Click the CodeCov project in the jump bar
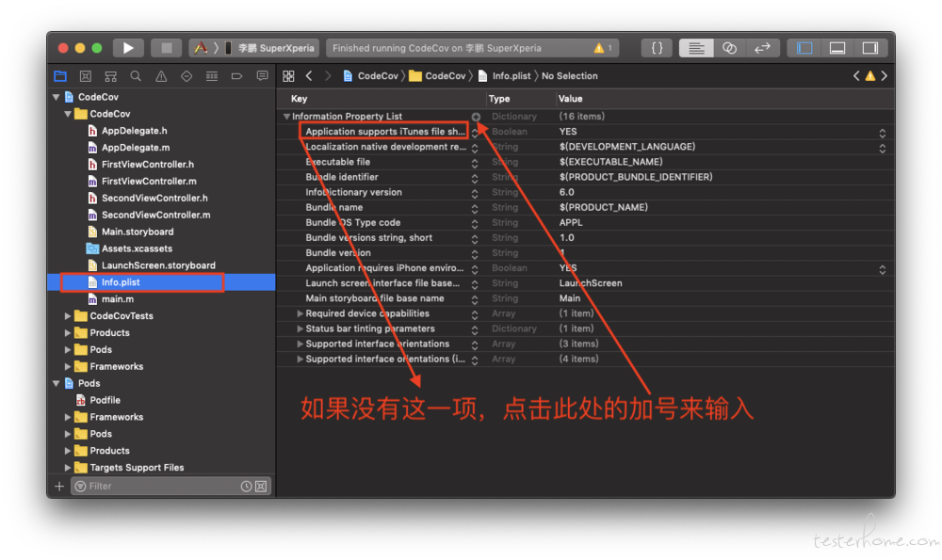 (370, 76)
